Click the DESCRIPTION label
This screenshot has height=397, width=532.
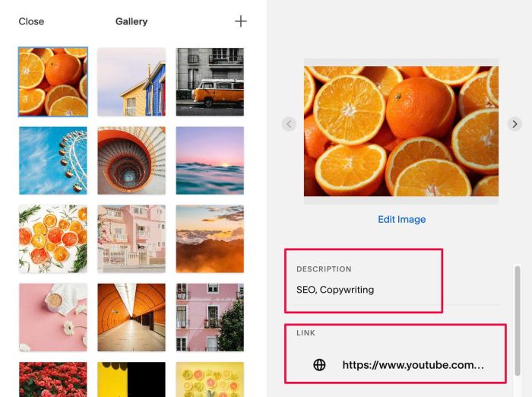(324, 269)
